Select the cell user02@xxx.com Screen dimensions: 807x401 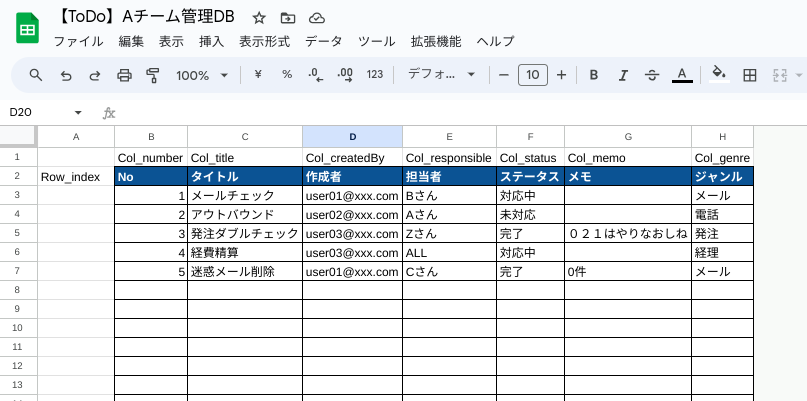(x=353, y=215)
